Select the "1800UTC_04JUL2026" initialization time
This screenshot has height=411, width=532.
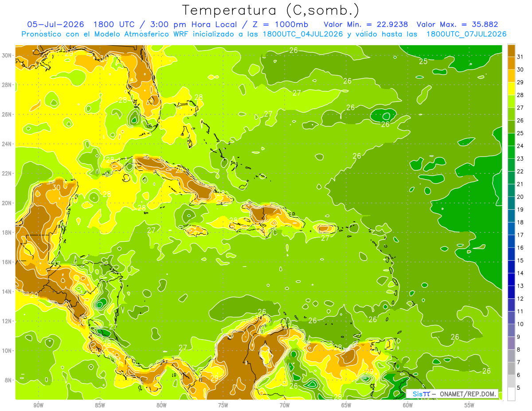[302, 34]
